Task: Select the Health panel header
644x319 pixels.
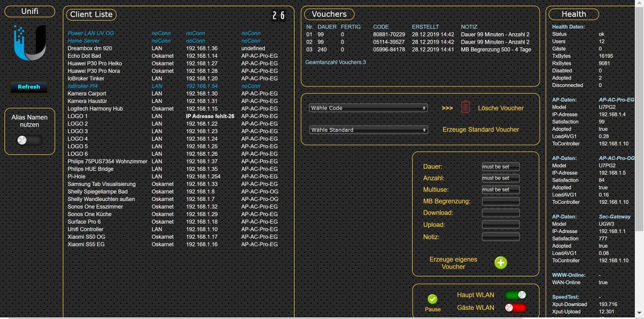Action: (574, 15)
